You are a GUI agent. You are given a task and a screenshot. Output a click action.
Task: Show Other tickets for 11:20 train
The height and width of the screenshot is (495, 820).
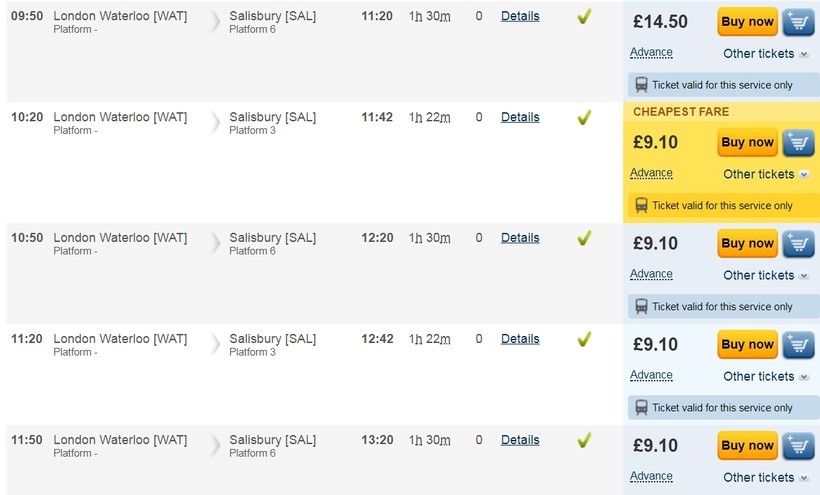point(765,376)
